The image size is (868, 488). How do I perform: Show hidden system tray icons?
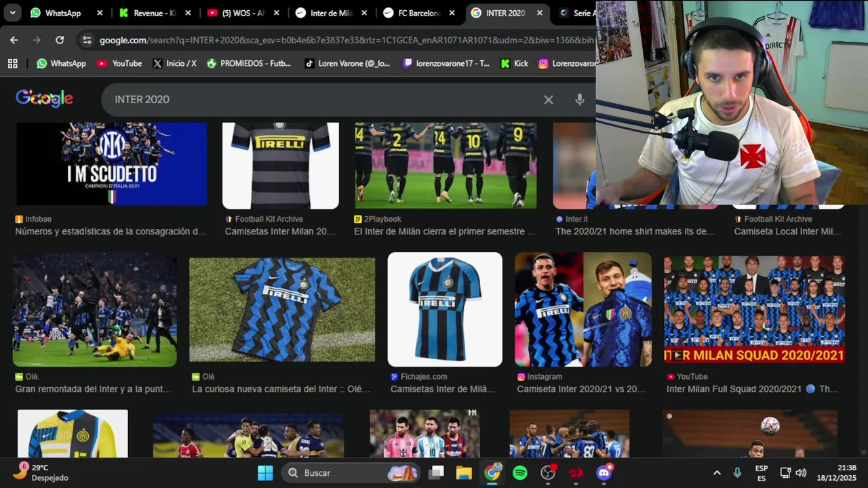(x=717, y=472)
